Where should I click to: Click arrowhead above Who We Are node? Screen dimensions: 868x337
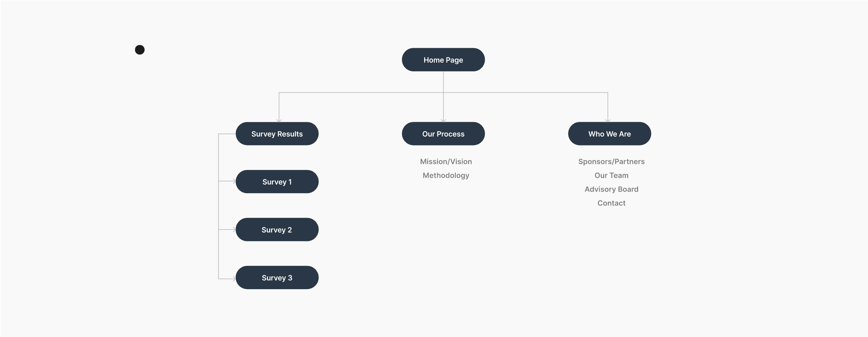pyautogui.click(x=608, y=121)
